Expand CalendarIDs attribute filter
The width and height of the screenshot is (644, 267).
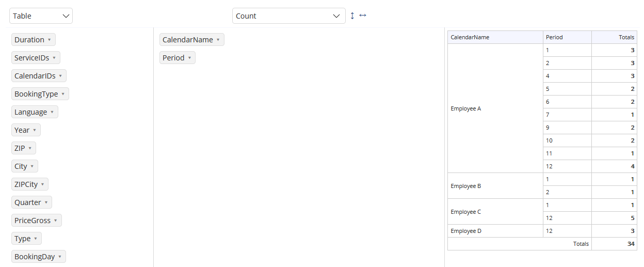[60, 76]
